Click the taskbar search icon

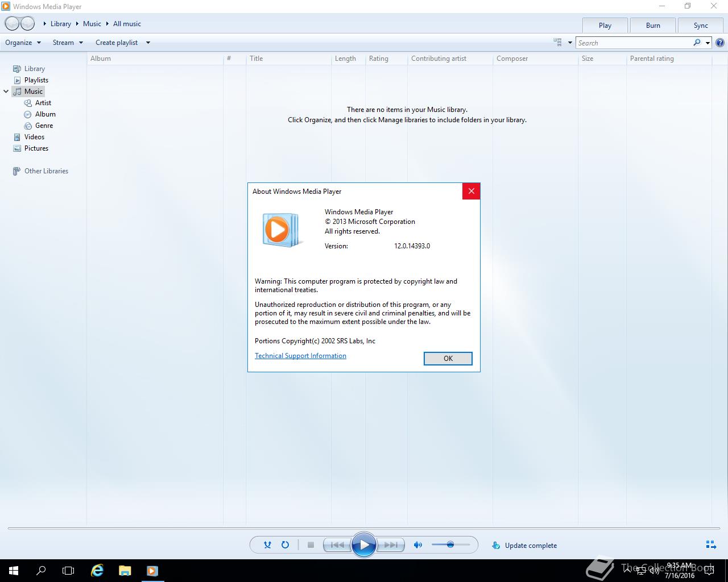click(41, 571)
